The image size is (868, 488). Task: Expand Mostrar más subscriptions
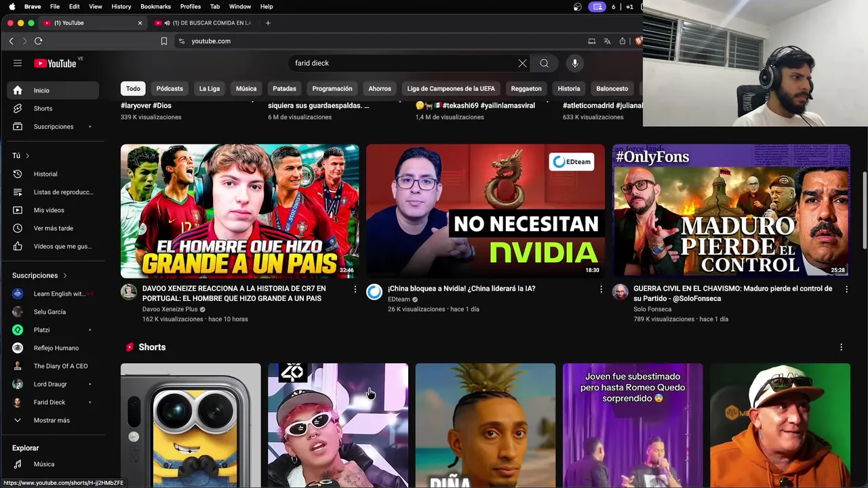(53, 420)
